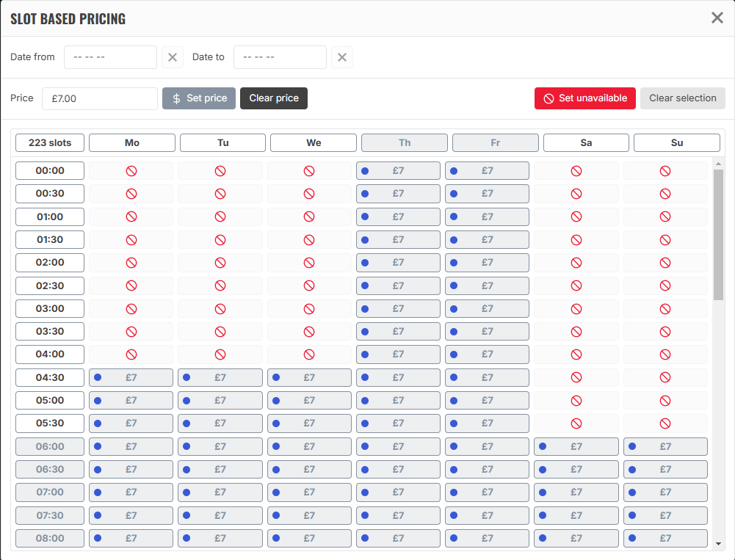
Task: Click unavailable icon for Saturday 00:00
Action: 576,171
